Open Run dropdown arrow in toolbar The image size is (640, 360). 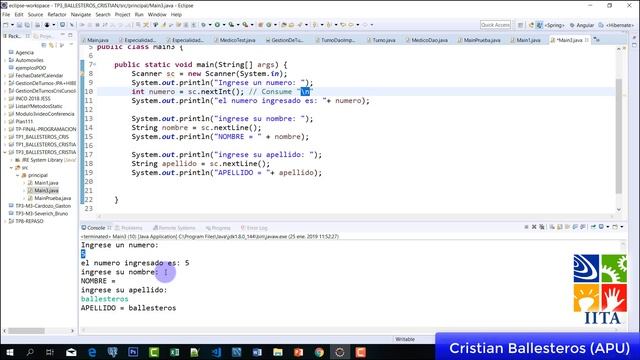pos(224,25)
